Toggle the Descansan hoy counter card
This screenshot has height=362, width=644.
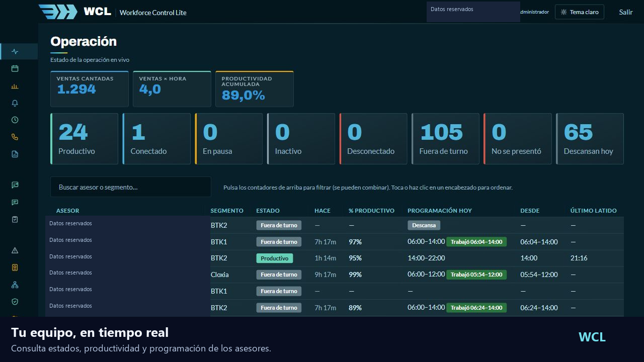point(590,139)
